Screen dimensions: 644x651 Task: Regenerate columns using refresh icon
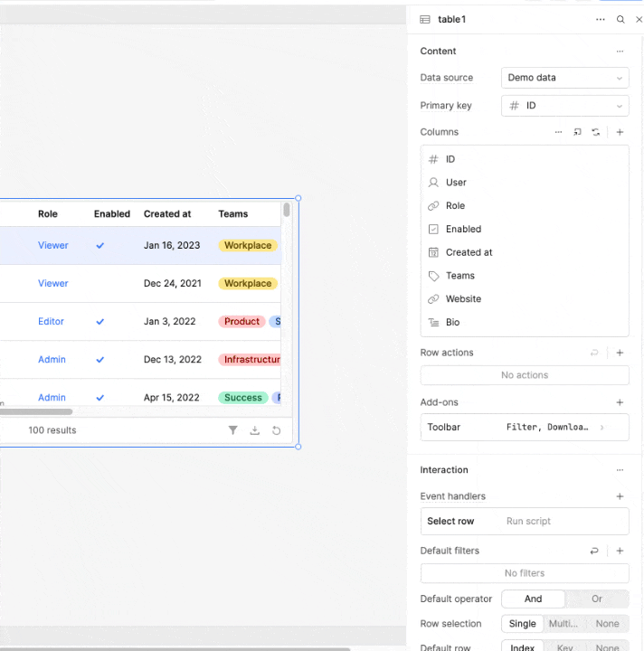[596, 132]
